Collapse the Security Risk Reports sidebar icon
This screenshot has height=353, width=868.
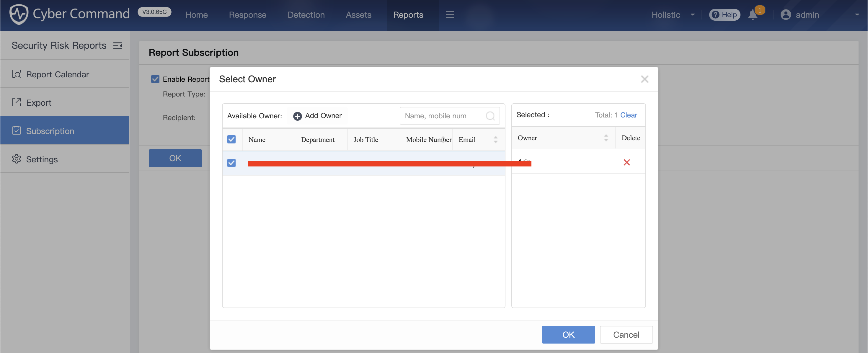pos(117,45)
